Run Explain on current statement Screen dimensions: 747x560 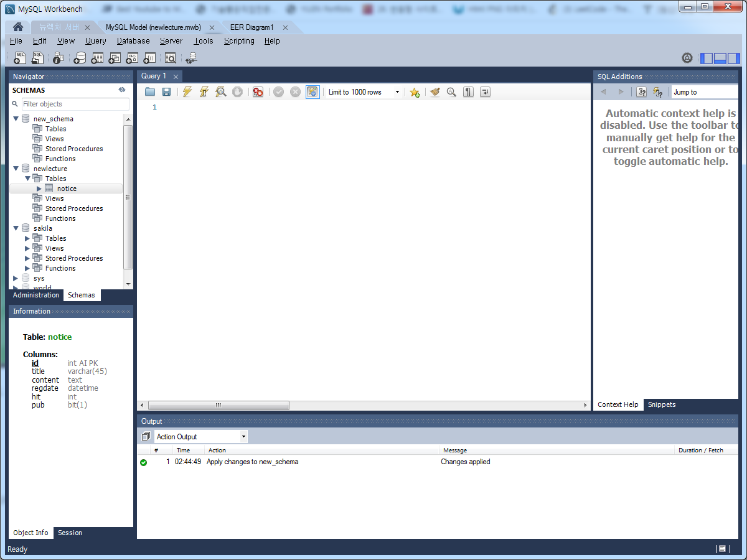(x=220, y=92)
